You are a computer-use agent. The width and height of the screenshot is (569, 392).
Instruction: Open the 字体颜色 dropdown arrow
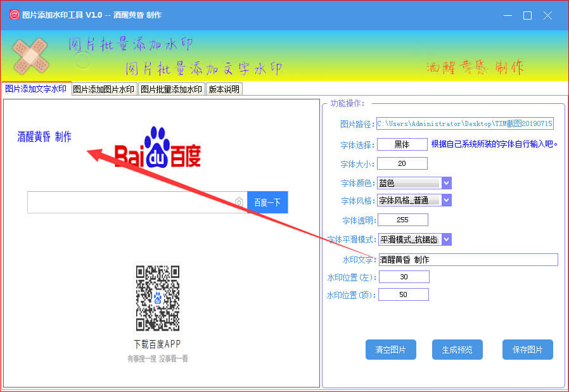coord(447,183)
